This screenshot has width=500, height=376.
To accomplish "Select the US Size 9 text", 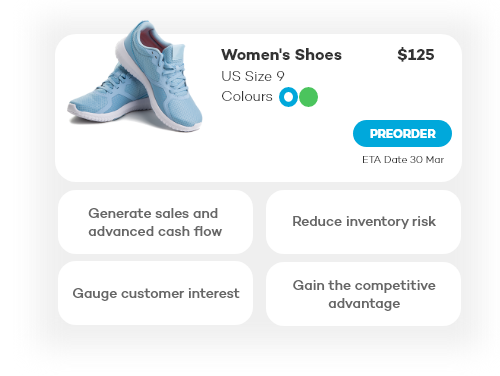I will tap(253, 76).
